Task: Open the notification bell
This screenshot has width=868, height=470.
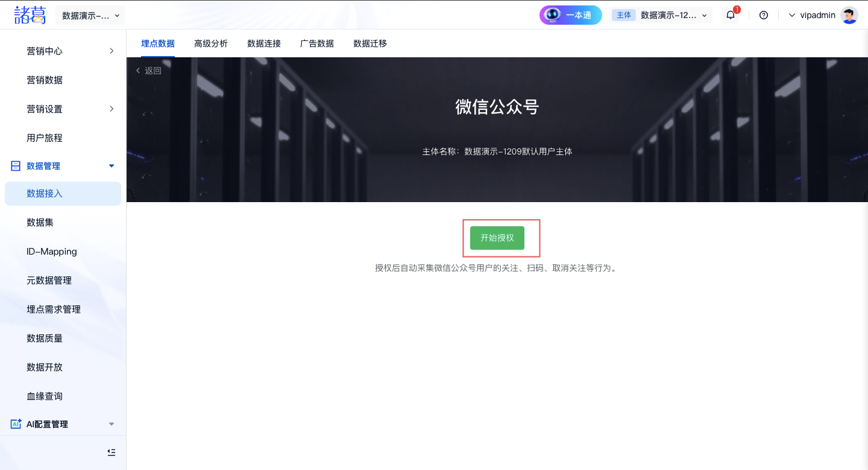Action: 731,15
